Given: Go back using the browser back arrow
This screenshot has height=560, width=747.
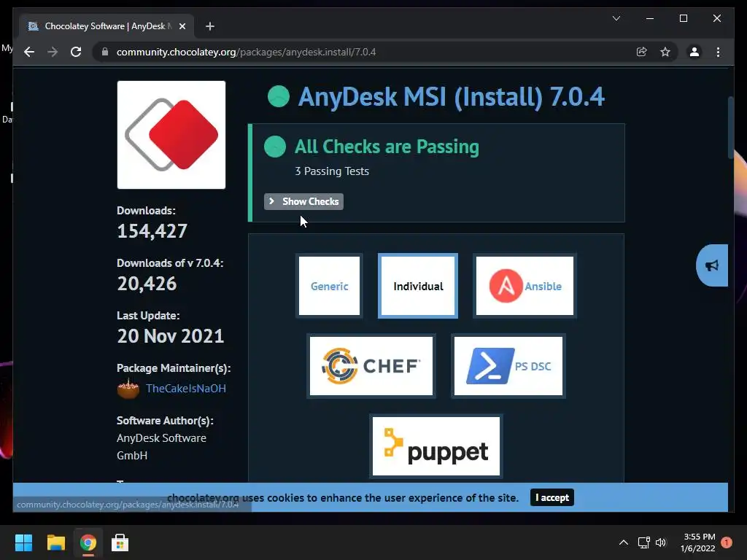Looking at the screenshot, I should point(29,52).
